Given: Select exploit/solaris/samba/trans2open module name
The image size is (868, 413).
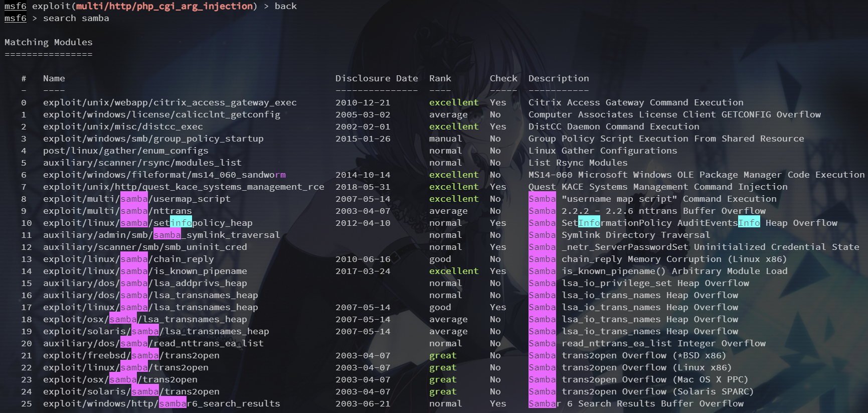Looking at the screenshot, I should point(131,391).
